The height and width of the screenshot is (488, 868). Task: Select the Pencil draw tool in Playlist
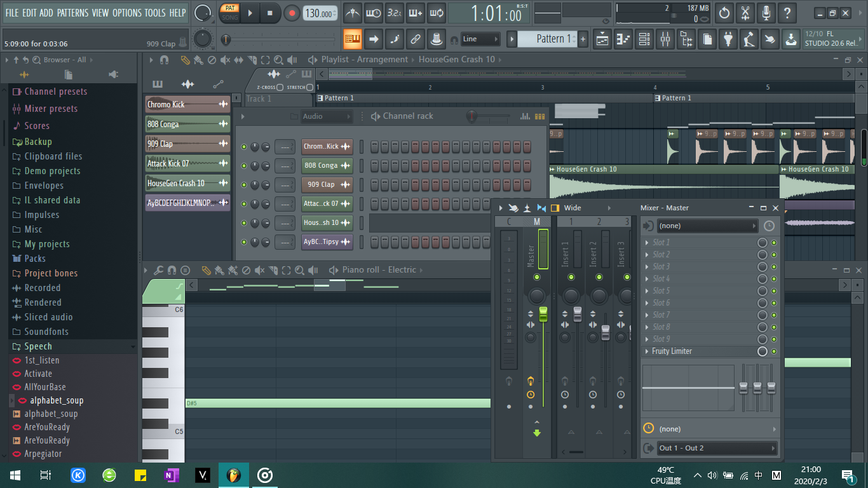point(185,60)
